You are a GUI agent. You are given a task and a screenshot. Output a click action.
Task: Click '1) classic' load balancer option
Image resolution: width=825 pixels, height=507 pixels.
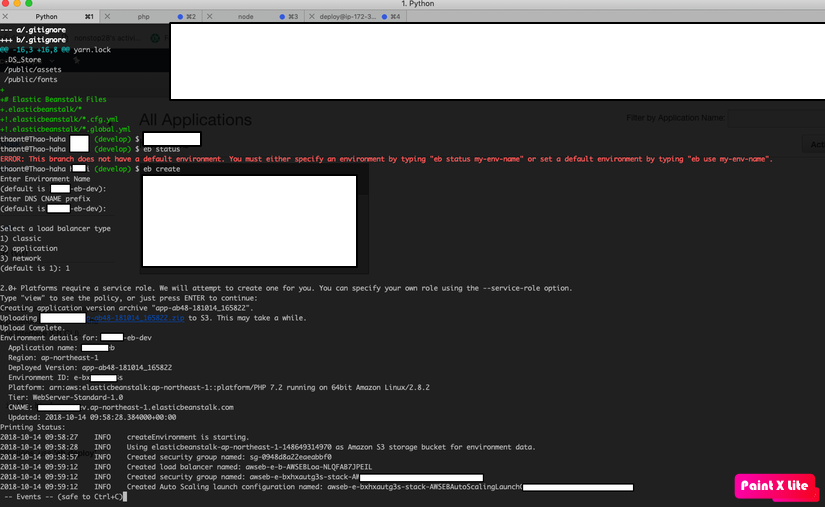[21, 238]
